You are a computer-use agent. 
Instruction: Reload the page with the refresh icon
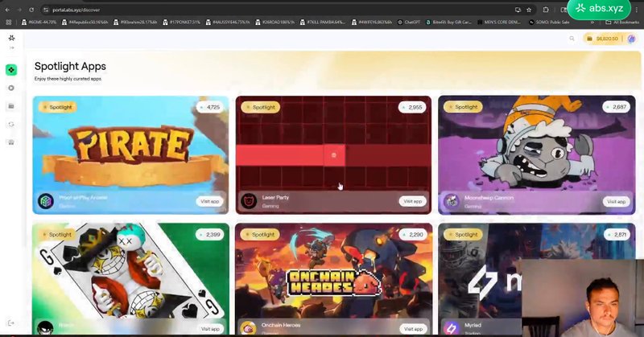click(x=31, y=10)
